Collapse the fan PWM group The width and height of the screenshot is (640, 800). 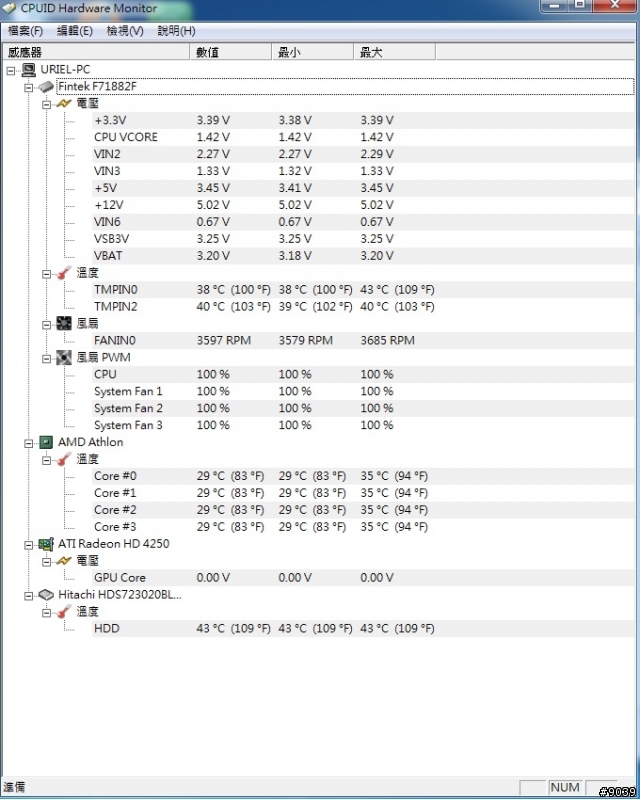(x=46, y=359)
